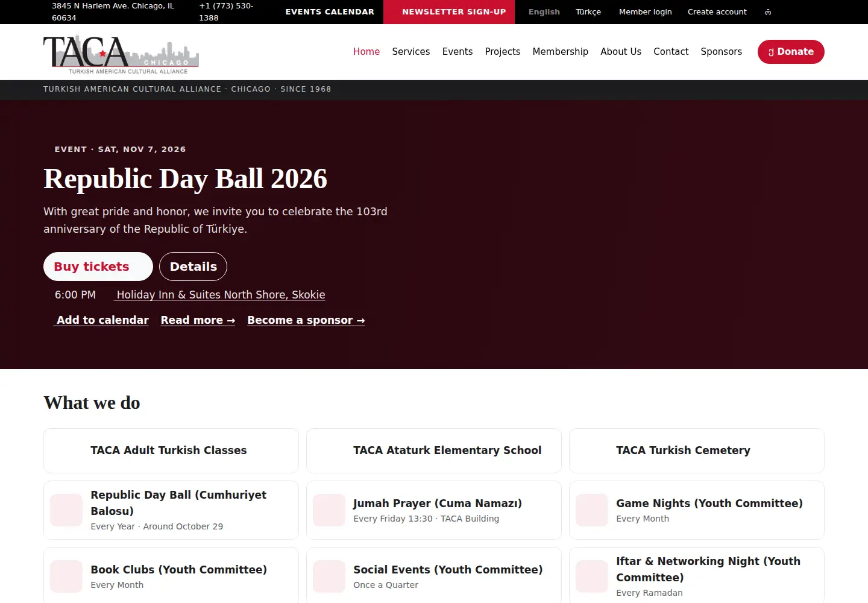Open TACA Adult Turkish Classes card

(171, 450)
